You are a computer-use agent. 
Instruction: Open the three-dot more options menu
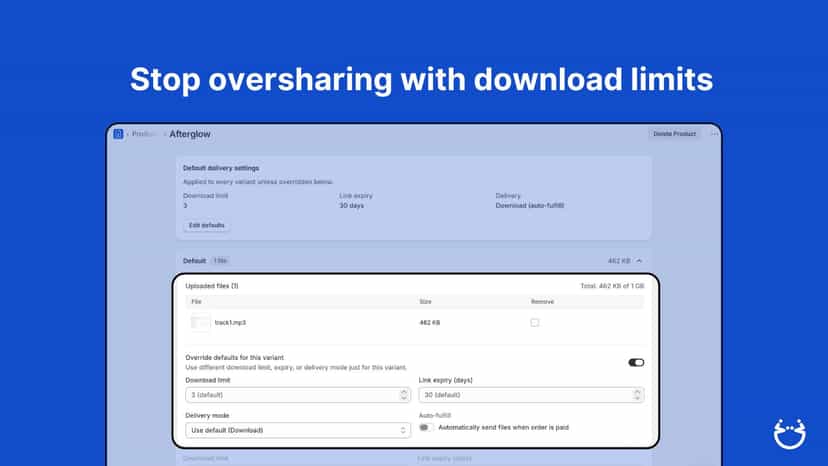[714, 134]
